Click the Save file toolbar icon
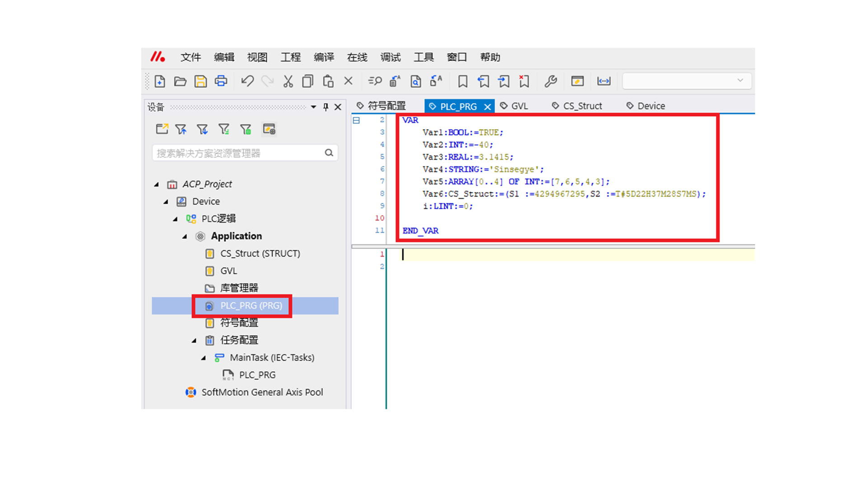The width and height of the screenshot is (868, 488). 200,81
